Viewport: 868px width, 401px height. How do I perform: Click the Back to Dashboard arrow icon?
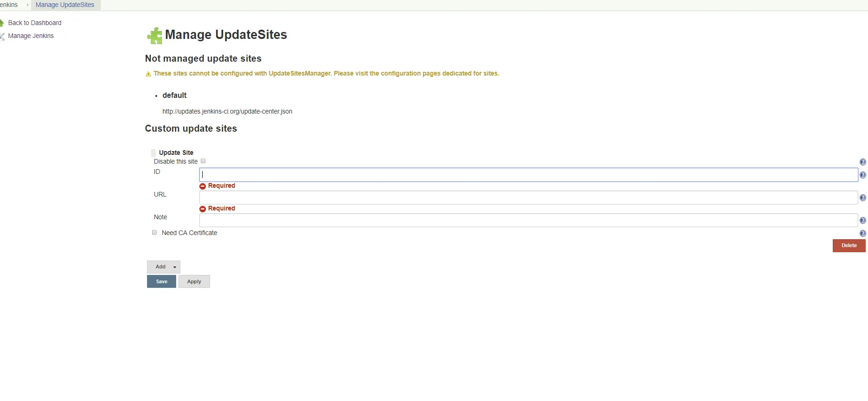coord(2,23)
